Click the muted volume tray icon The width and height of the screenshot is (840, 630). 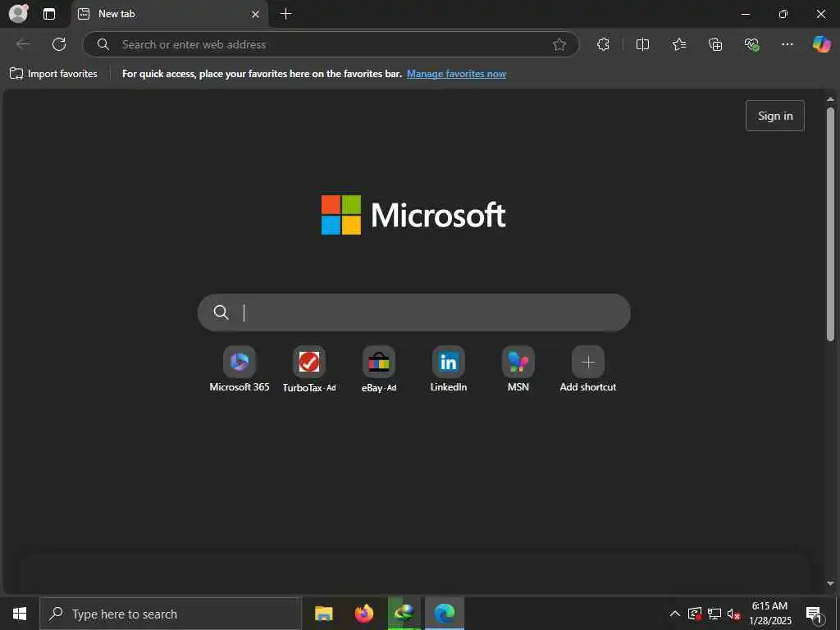(x=734, y=614)
